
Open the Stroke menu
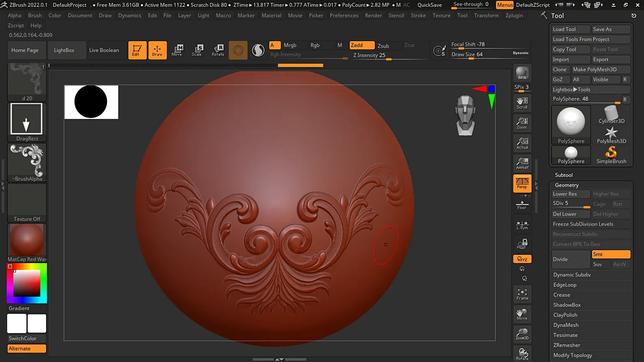(x=418, y=15)
